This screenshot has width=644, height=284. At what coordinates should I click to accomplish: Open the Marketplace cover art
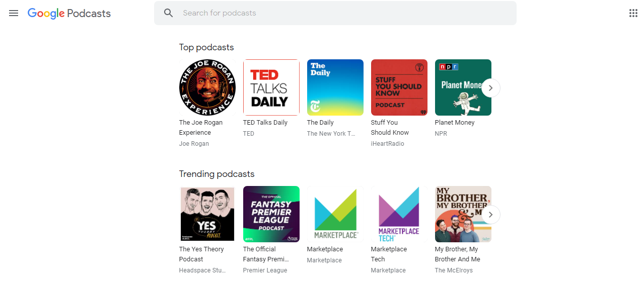coord(335,214)
